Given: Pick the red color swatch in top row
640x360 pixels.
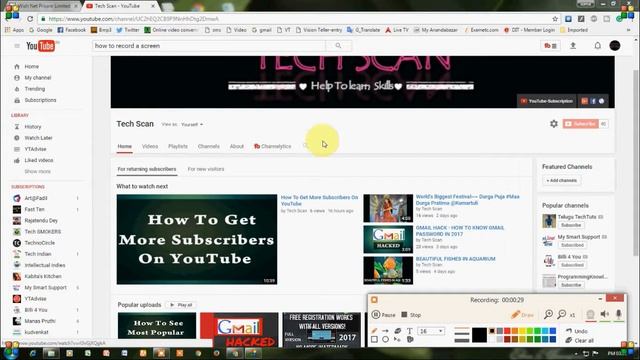Looking at the screenshot, I should (507, 331).
